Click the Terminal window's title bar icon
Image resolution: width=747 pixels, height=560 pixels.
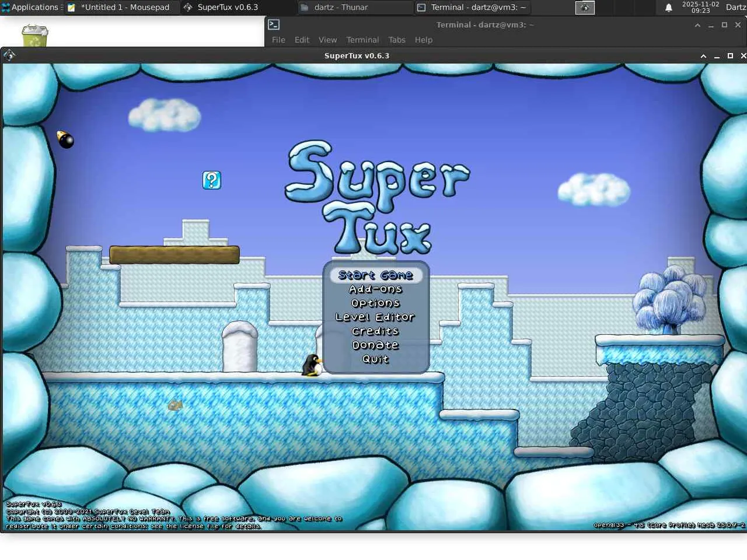coord(274,24)
